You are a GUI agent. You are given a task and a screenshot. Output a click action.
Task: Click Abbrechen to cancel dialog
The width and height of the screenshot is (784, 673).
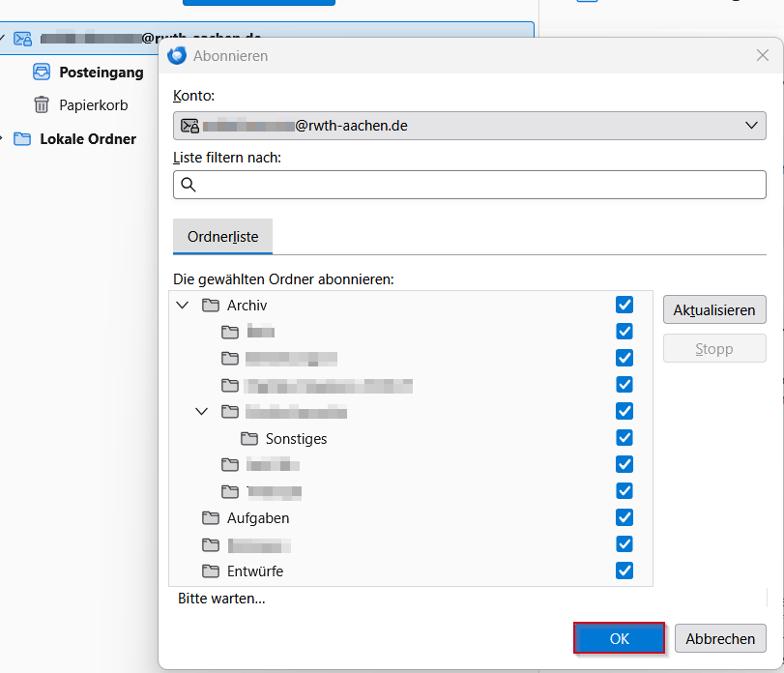pos(720,638)
